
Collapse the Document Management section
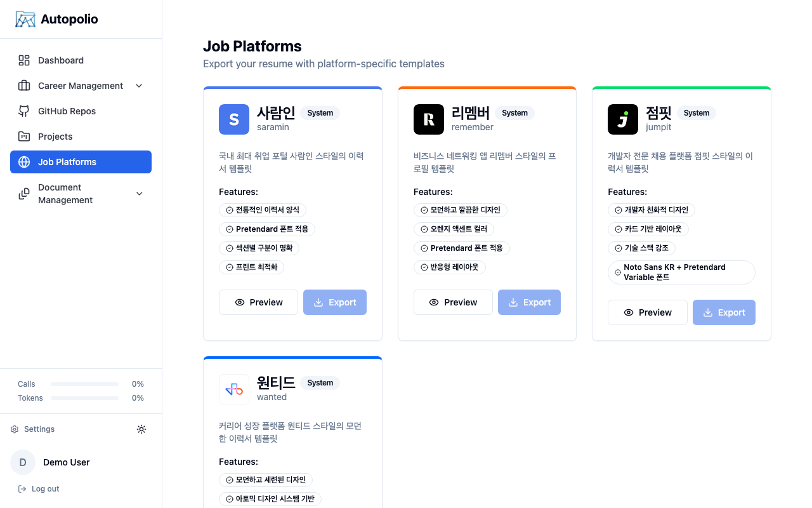click(x=139, y=194)
